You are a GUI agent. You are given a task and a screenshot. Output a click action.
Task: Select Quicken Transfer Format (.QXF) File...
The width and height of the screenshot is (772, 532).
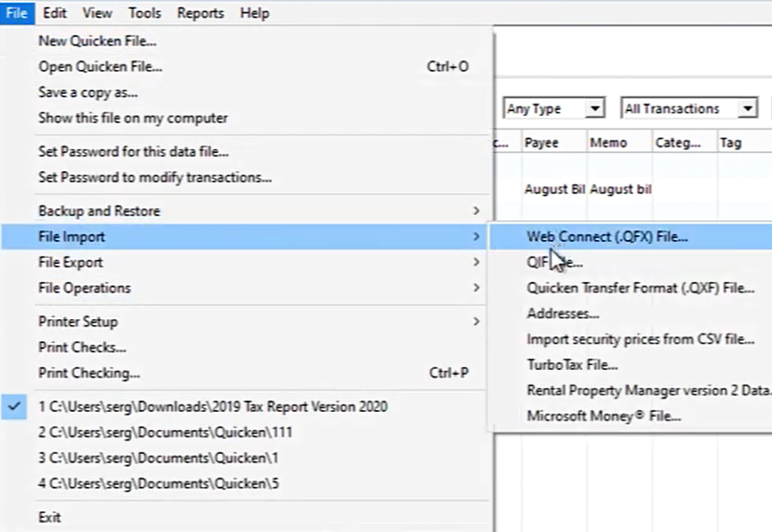coord(631,288)
